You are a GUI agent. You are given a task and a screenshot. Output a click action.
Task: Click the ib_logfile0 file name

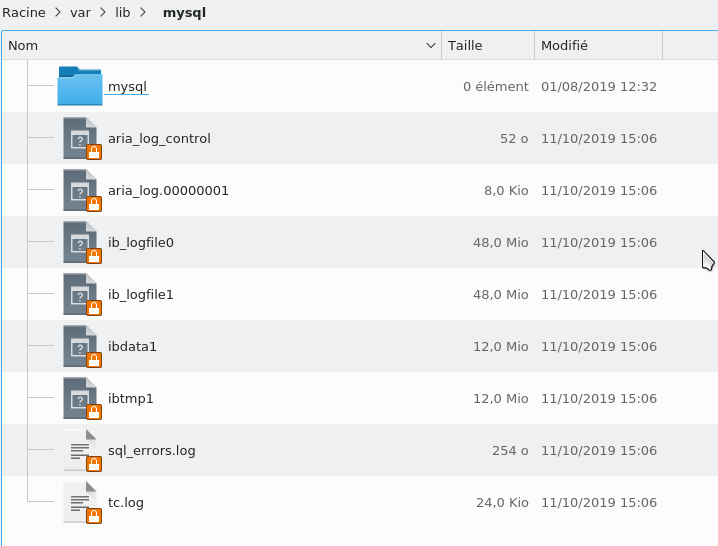coord(141,242)
